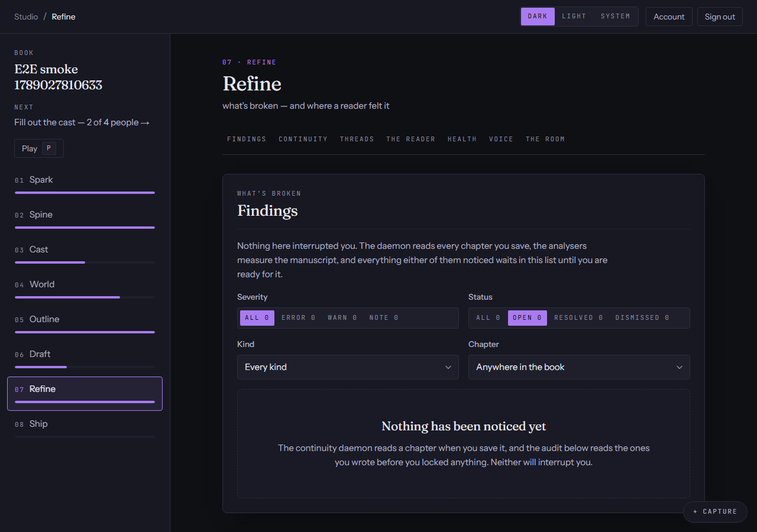Go to Studio via the breadcrumb
The height and width of the screenshot is (532, 757).
pyautogui.click(x=26, y=17)
